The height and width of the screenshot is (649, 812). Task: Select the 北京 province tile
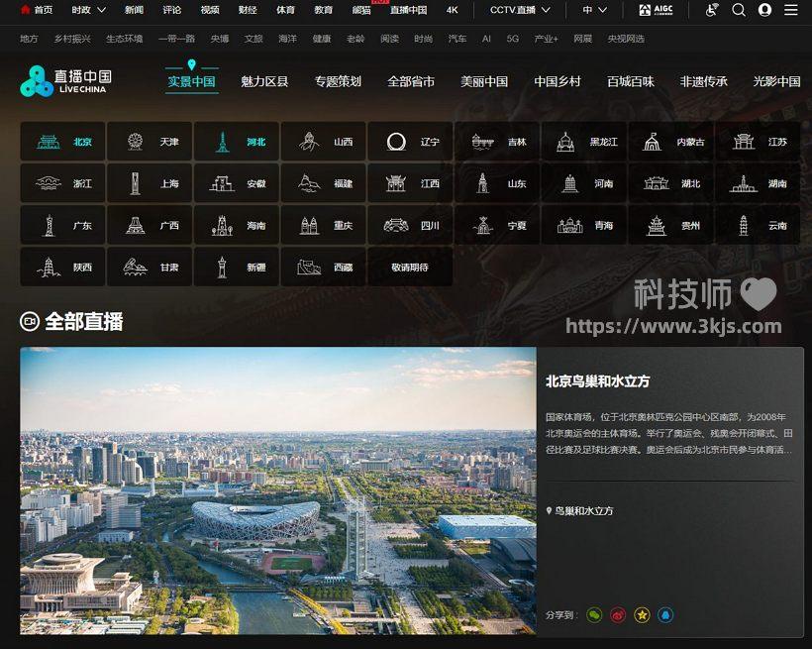point(62,141)
